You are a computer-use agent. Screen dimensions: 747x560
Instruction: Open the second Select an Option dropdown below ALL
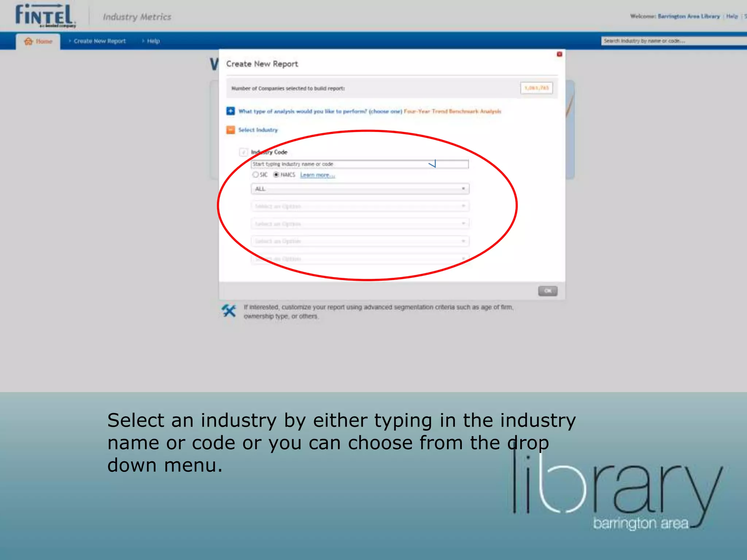coord(360,223)
